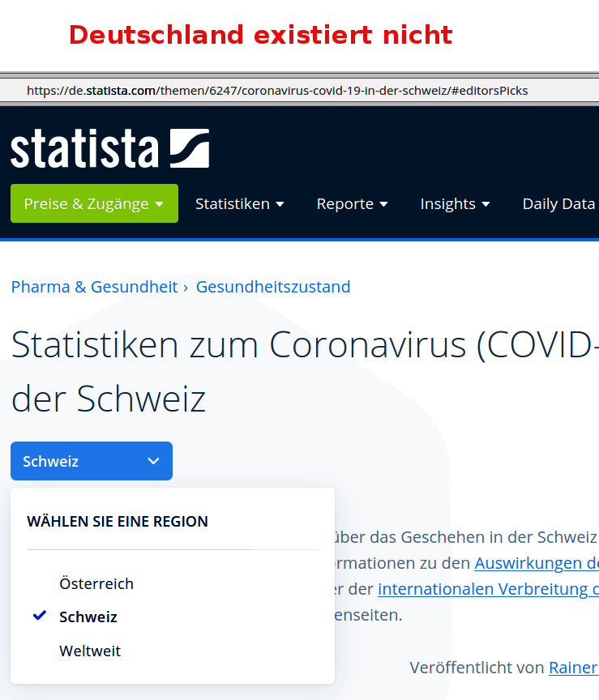Follow the Auswirkungen link
This screenshot has width=599, height=700.
click(537, 563)
